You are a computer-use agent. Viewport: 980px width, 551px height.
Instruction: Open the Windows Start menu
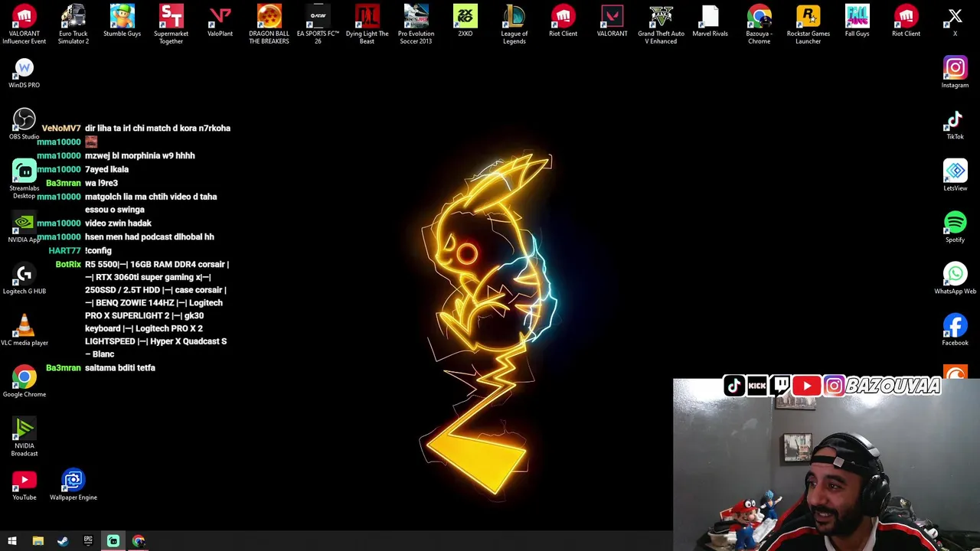[x=12, y=541]
